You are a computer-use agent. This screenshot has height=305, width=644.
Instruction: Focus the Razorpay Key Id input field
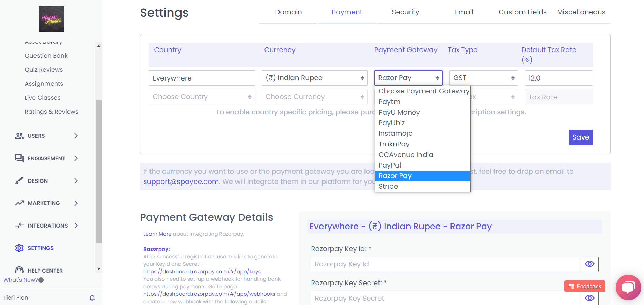(445, 264)
